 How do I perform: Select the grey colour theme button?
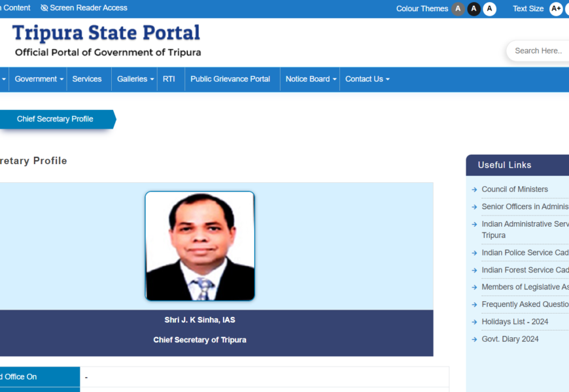point(458,8)
